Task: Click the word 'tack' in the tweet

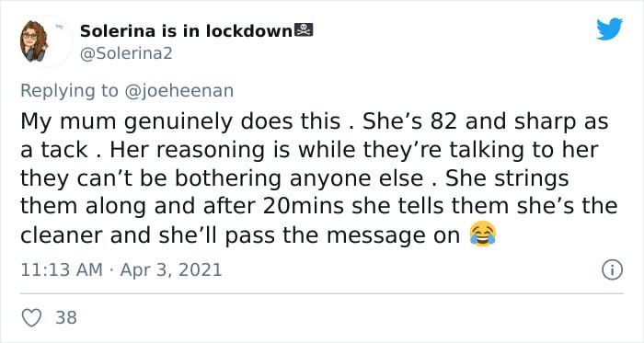Action: click(x=64, y=150)
